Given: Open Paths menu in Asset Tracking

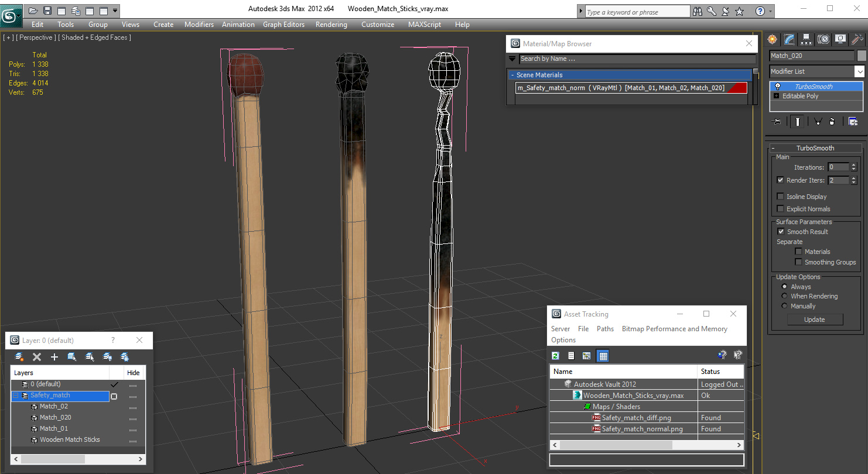Looking at the screenshot, I should tap(605, 329).
